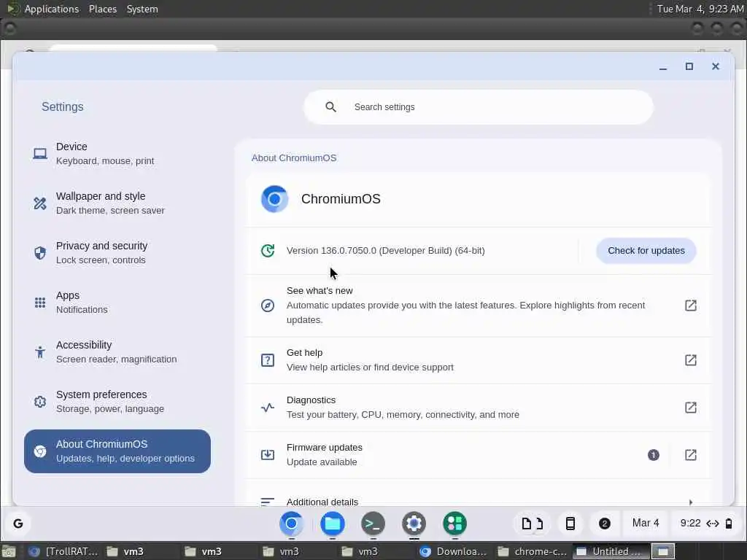Open the Terminal app on shelf

[x=373, y=524]
